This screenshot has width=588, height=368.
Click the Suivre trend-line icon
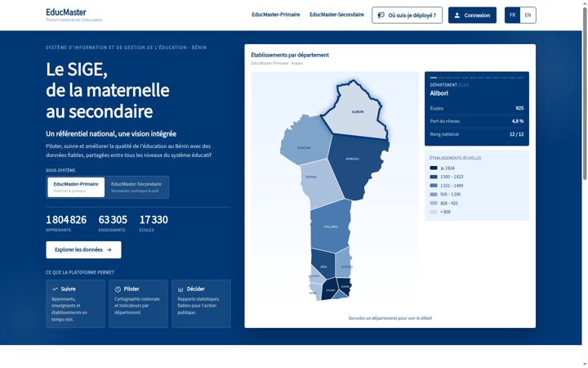pyautogui.click(x=55, y=289)
